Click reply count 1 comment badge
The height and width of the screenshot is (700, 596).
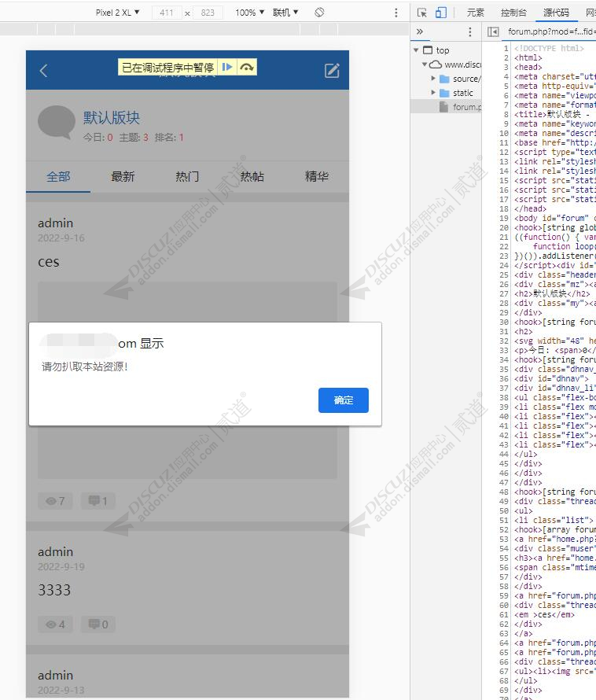point(98,501)
